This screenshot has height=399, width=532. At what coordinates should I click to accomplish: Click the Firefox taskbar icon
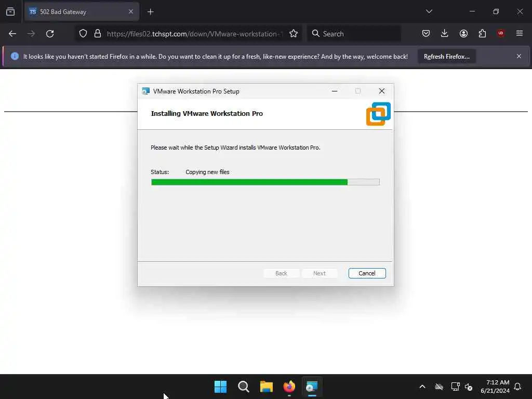(x=289, y=387)
